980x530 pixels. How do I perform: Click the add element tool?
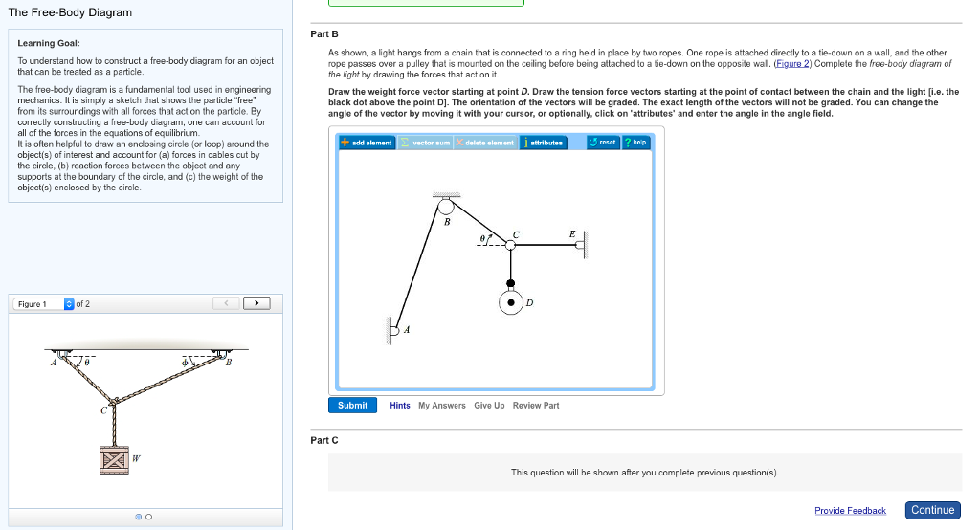point(367,143)
